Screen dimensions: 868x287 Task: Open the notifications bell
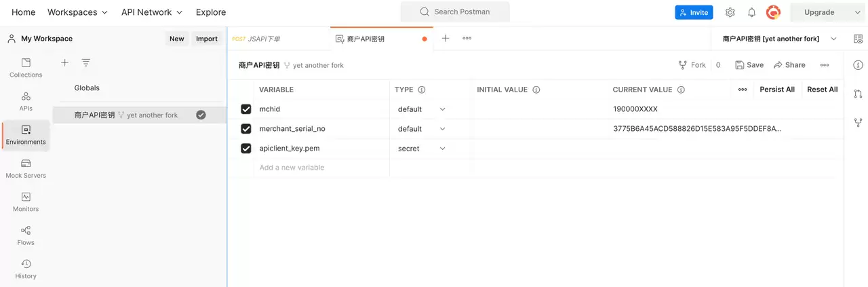tap(751, 12)
